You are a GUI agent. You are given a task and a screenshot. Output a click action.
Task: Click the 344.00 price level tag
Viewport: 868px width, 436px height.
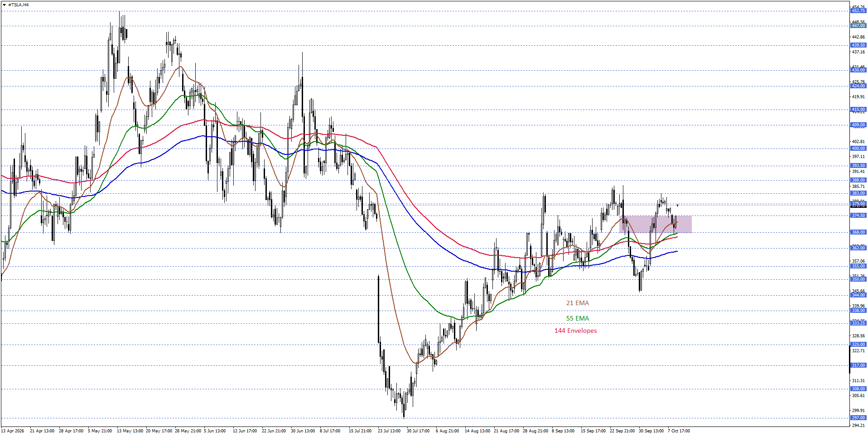point(858,295)
